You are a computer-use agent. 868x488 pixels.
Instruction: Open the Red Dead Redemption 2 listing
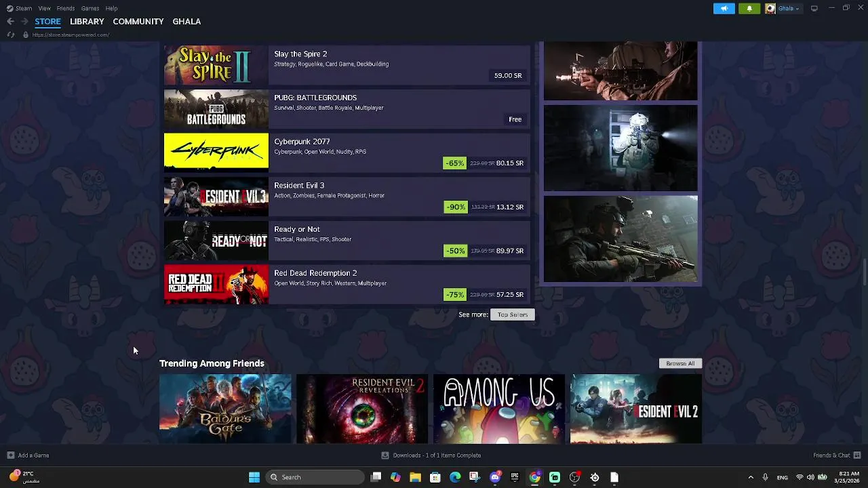(347, 285)
